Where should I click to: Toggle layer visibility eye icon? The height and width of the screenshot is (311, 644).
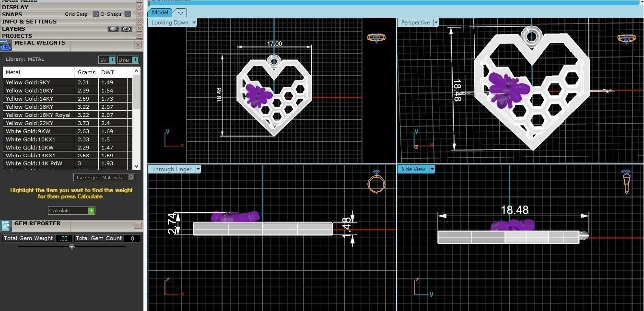tap(126, 29)
